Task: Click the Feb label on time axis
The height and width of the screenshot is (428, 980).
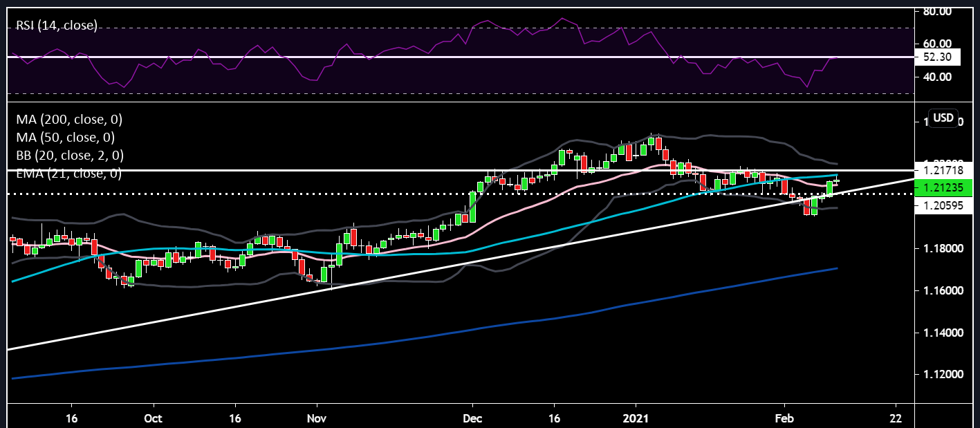Action: [785, 418]
